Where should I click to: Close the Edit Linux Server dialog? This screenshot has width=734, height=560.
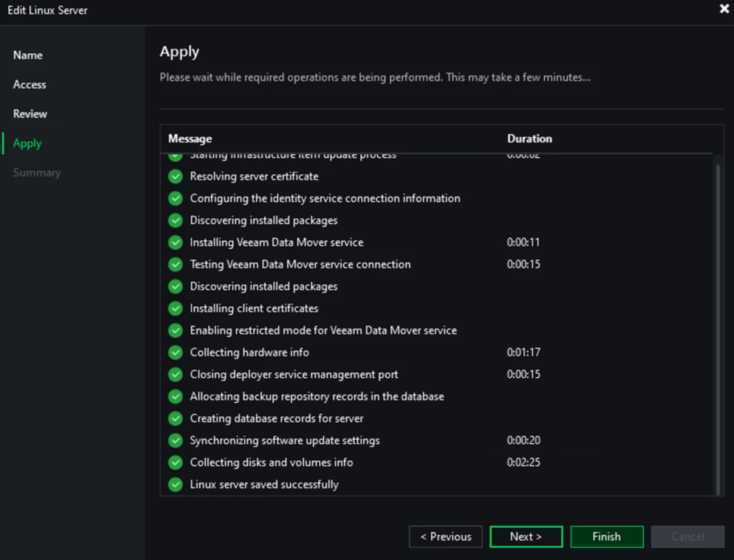coord(723,9)
